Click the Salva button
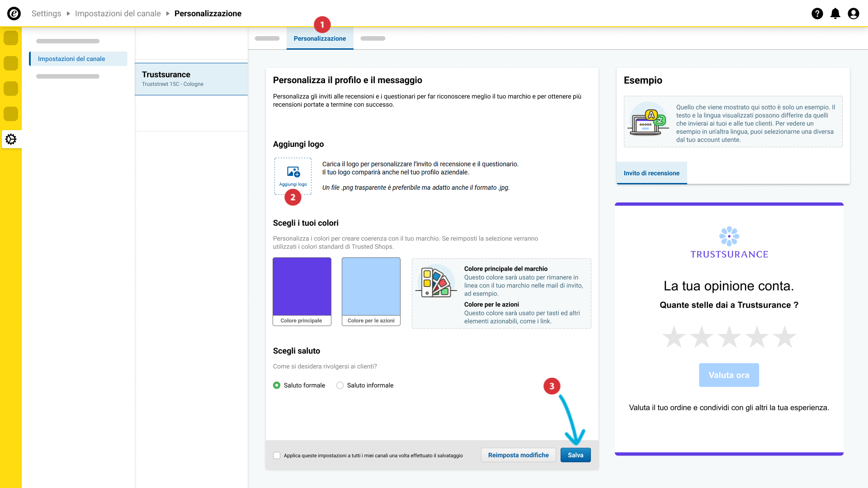Image resolution: width=868 pixels, height=488 pixels. (x=576, y=455)
